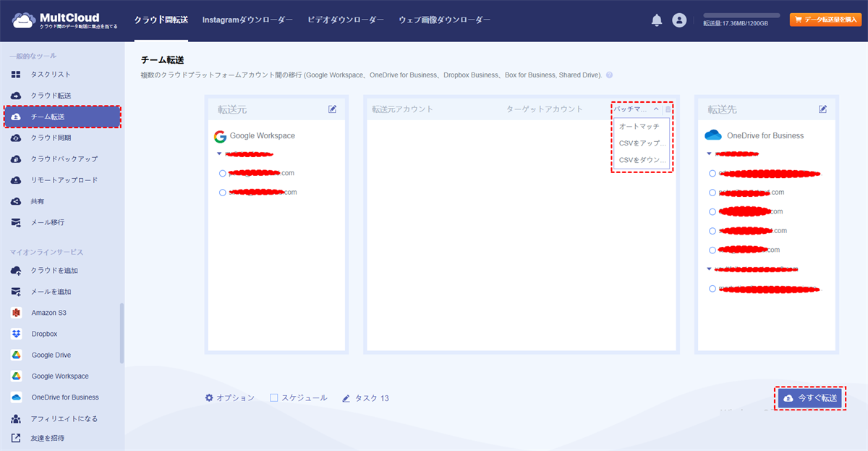Viewport: 868px width, 451px height.
Task: Click the OneDrive for Business destination heading
Action: tap(765, 135)
